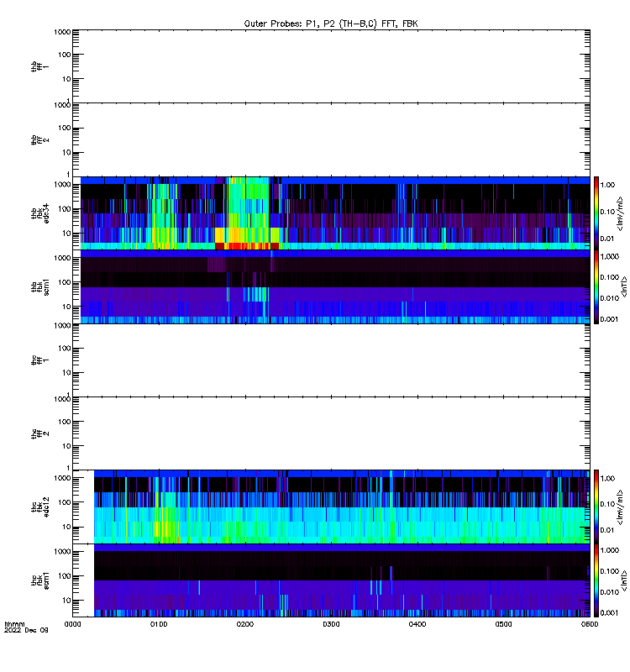630x672 pixels.
Task: Click the 0.100 value on the thb scm1 color bar
Action: pyautogui.click(x=609, y=277)
